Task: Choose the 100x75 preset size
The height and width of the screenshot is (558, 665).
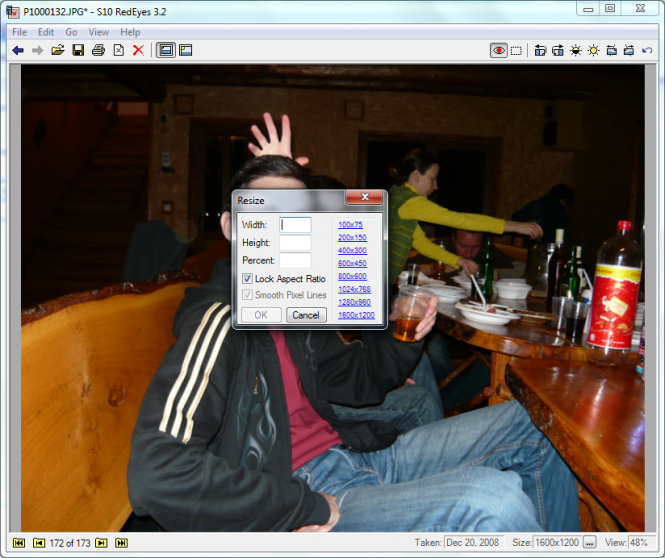Action: (350, 225)
